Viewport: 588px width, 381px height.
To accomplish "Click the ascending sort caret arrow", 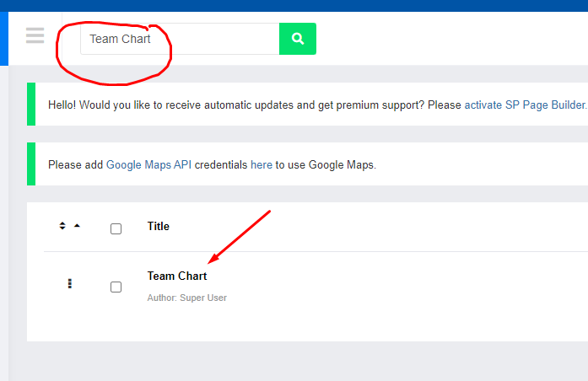I will tap(77, 226).
